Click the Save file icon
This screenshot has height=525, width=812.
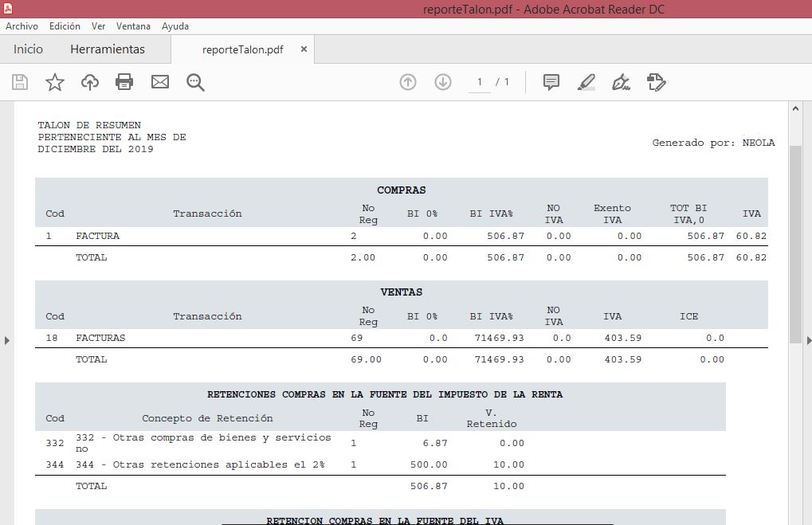point(20,82)
